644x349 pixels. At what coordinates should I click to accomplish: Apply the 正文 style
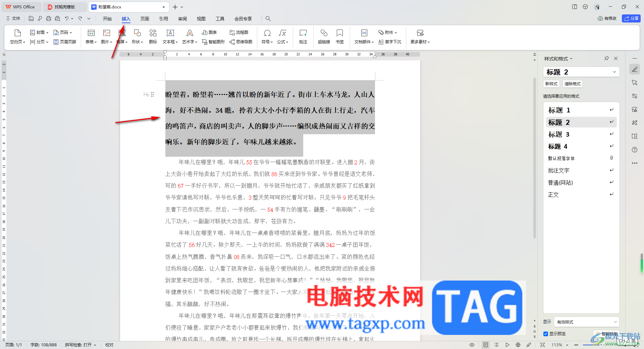pos(581,195)
